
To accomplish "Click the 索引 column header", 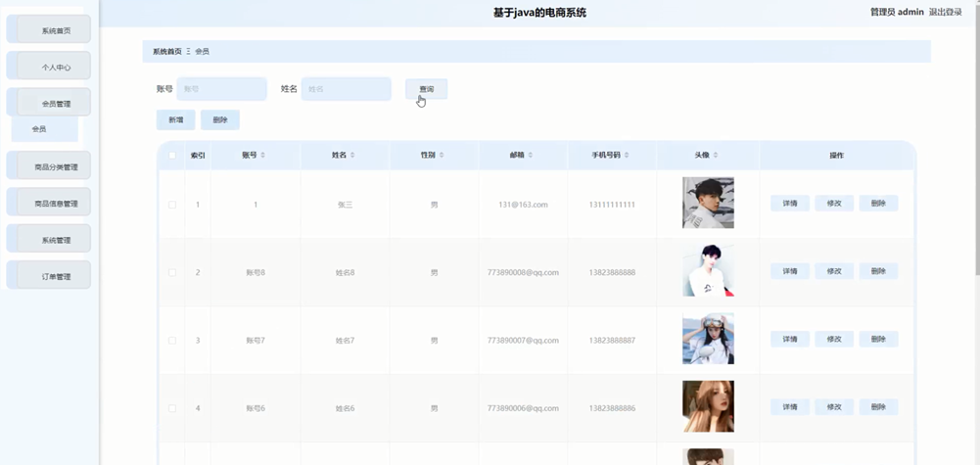I will 198,155.
